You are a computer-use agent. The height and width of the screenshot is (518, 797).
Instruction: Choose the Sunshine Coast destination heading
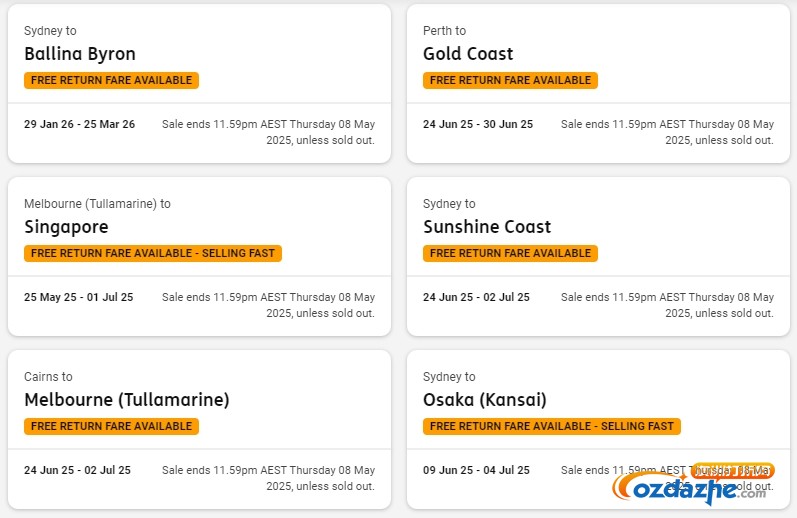point(487,227)
